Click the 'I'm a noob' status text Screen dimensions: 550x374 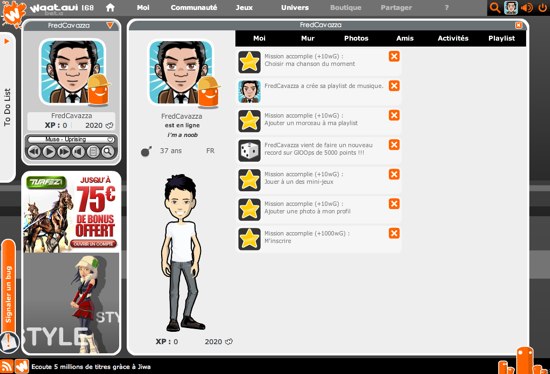pos(182,135)
